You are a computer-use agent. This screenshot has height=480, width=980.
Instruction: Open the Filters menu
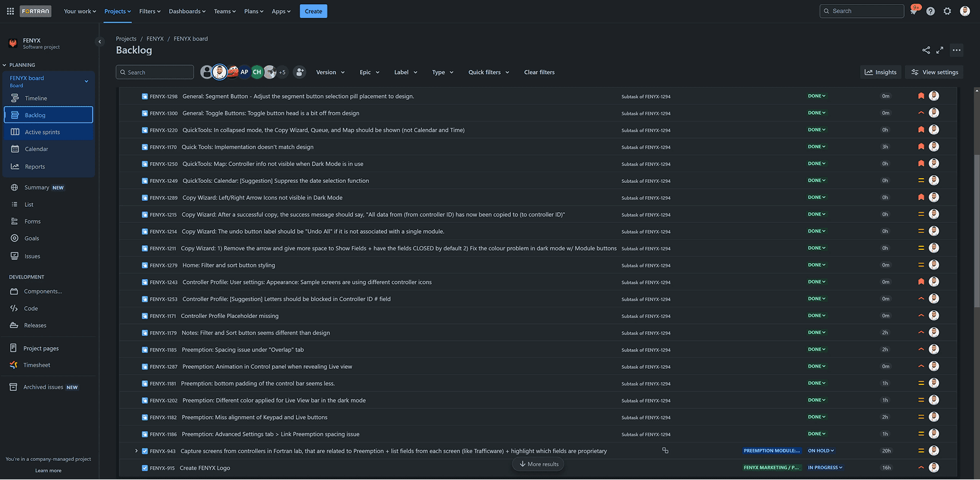[150, 11]
